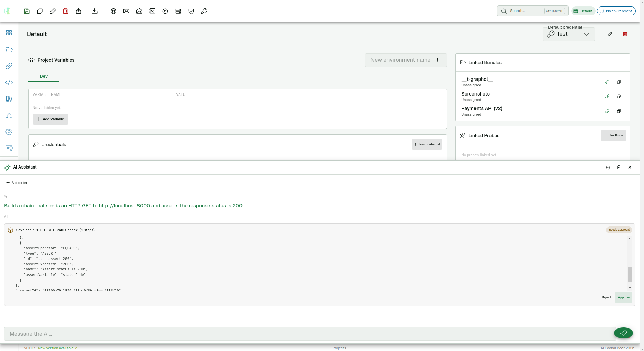The height and width of the screenshot is (351, 644).
Task: Click the Screenshots bundle name
Action: [475, 94]
